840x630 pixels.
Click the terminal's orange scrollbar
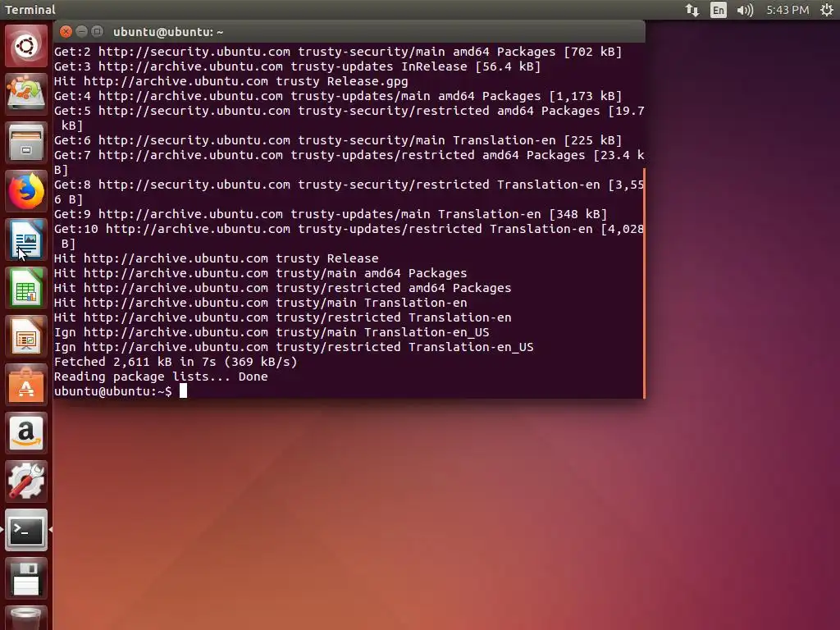(643, 283)
